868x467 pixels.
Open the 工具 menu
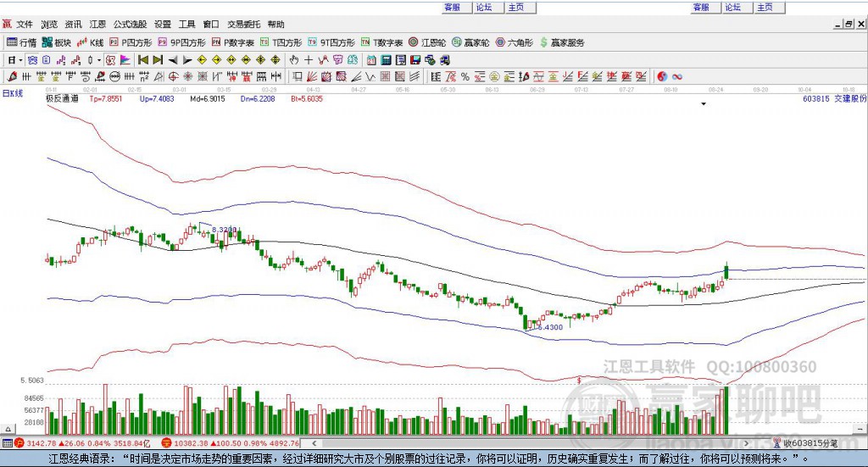tap(187, 25)
